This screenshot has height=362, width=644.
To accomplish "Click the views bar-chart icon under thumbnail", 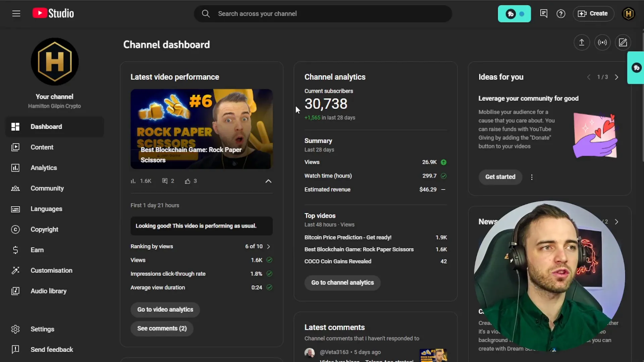I will [x=133, y=181].
